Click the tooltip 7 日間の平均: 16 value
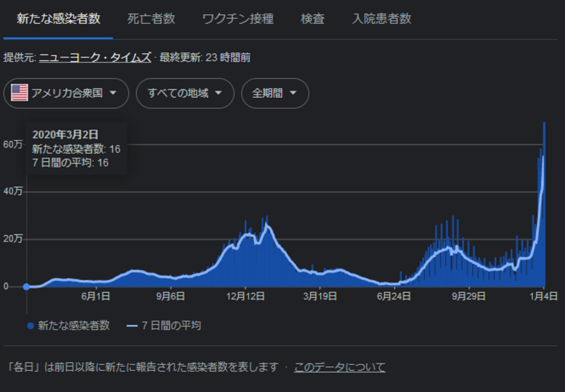565x392 pixels. click(70, 163)
